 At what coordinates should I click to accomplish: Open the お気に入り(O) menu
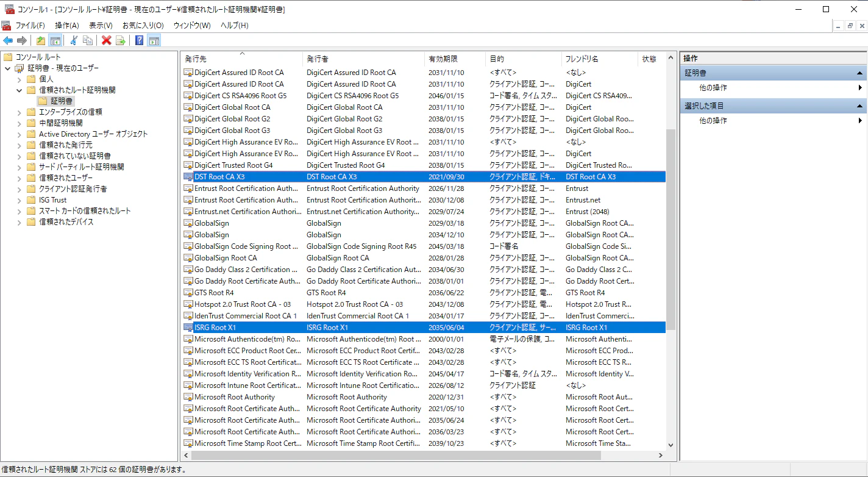(x=143, y=26)
